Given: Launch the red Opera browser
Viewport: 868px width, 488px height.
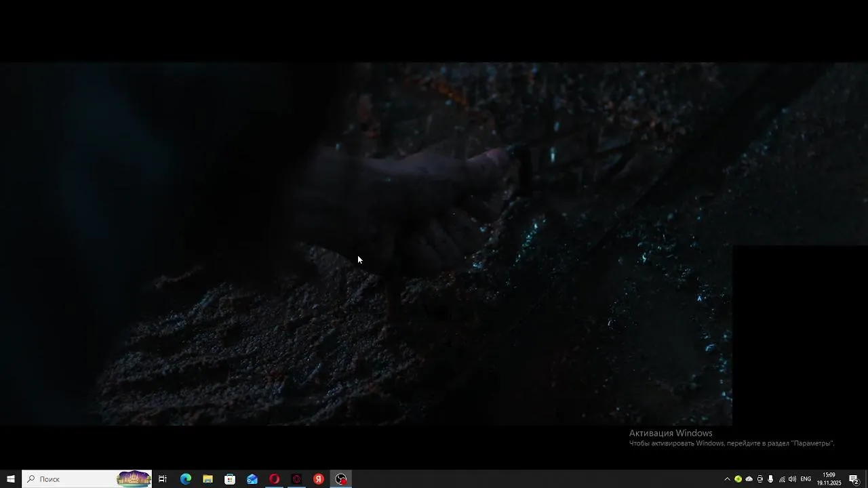Looking at the screenshot, I should [x=274, y=479].
